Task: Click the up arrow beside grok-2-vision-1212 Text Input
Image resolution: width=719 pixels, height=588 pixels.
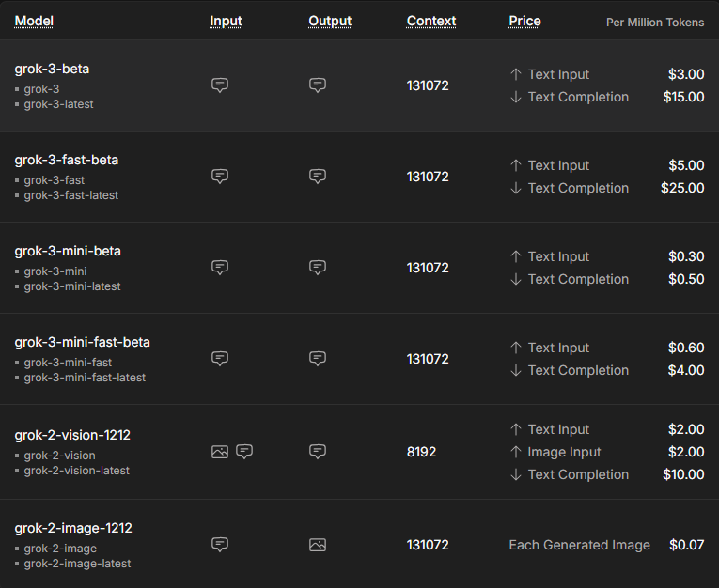Action: pyautogui.click(x=516, y=429)
